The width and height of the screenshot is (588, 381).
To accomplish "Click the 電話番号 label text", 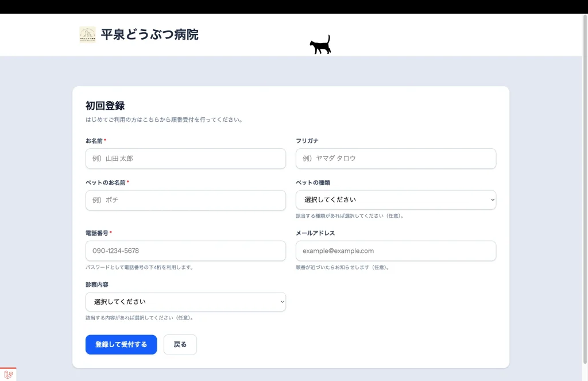I will point(97,233).
